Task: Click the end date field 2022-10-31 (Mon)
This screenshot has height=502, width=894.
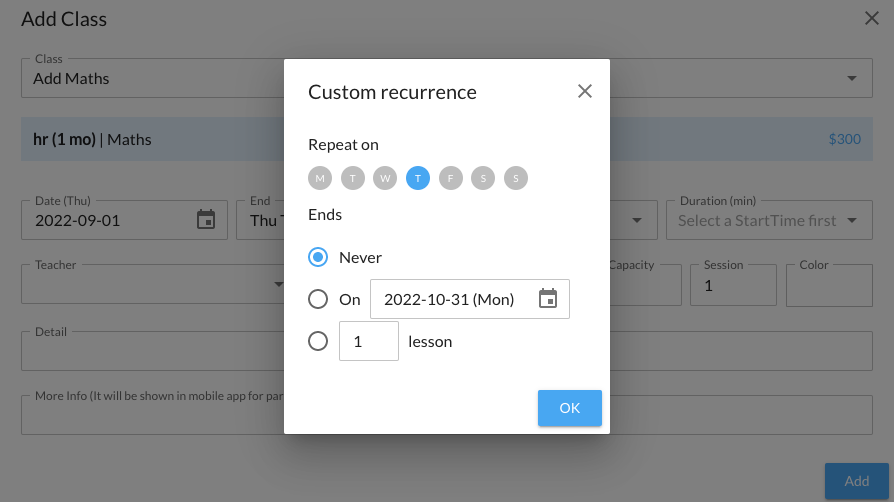Action: [450, 299]
